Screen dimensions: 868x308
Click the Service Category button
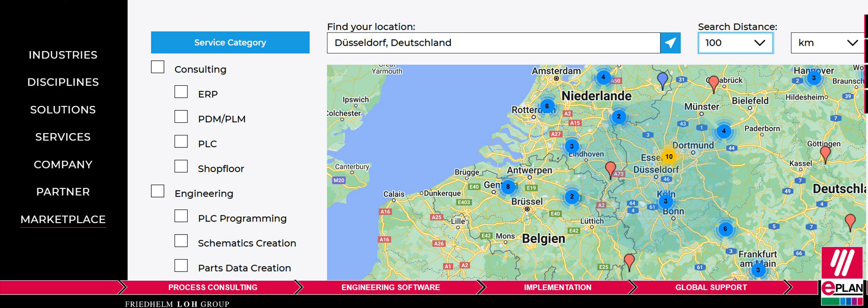point(230,42)
